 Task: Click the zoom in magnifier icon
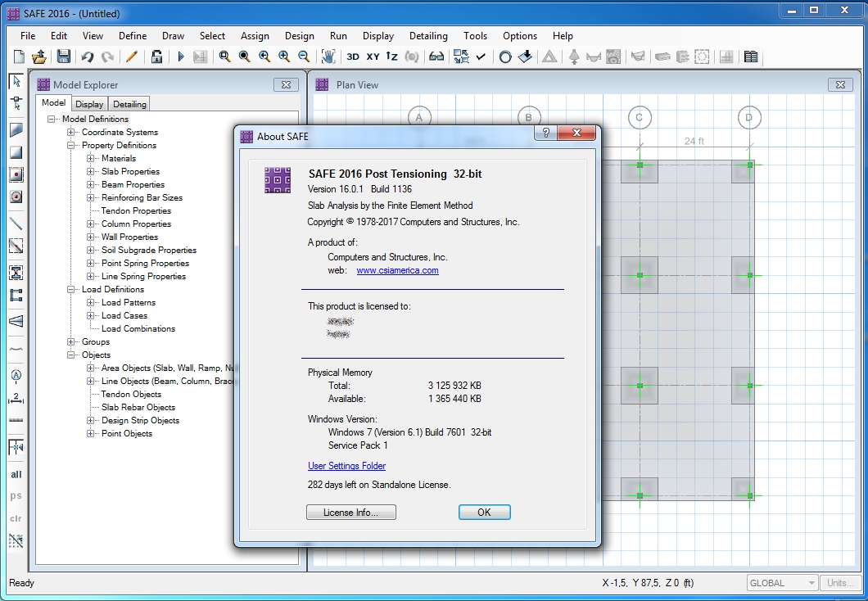click(284, 56)
